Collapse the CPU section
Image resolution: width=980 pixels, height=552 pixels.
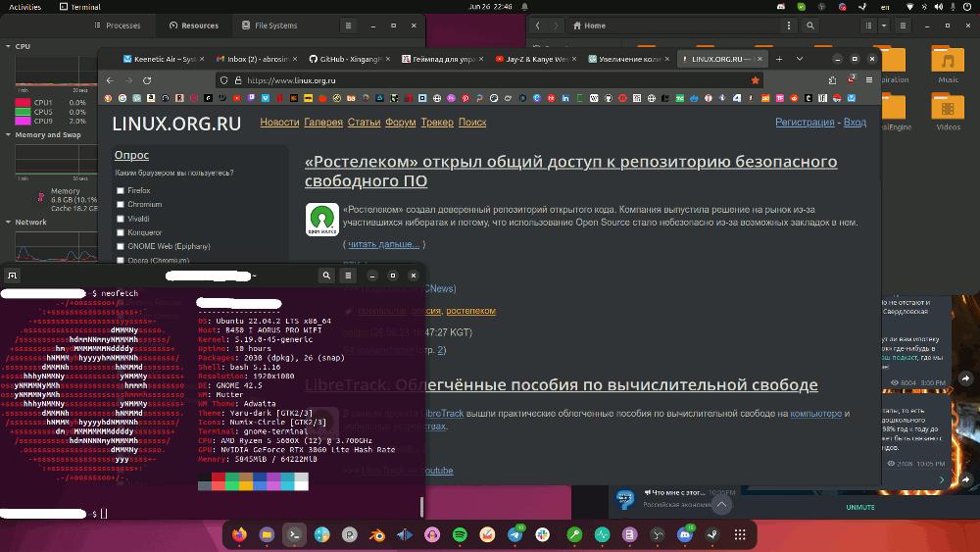8,46
